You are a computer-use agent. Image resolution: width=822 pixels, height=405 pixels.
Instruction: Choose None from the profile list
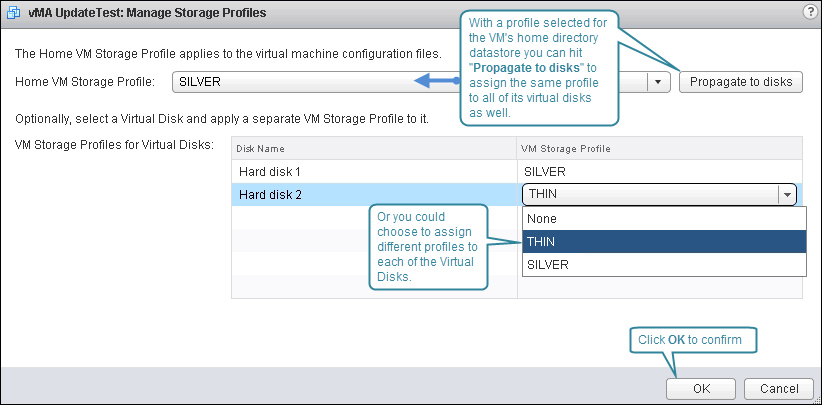(664, 219)
